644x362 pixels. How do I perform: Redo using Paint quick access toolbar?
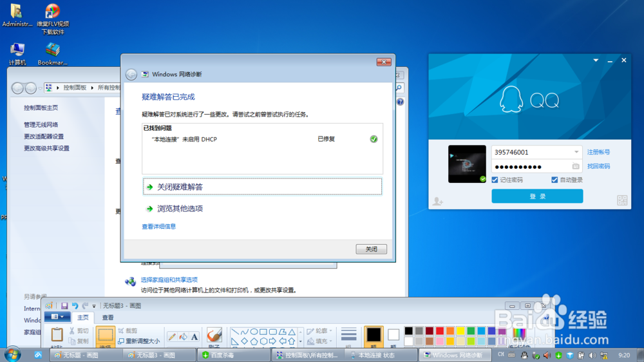[x=85, y=306]
